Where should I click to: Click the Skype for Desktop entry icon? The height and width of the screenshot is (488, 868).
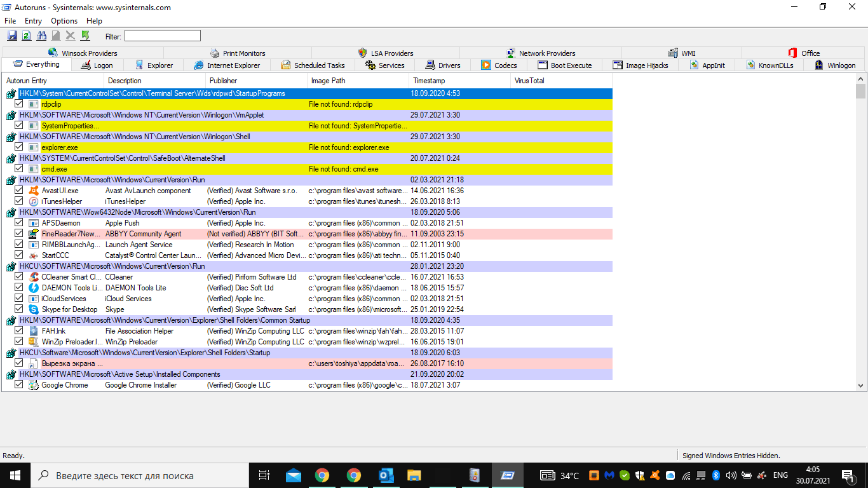click(34, 309)
